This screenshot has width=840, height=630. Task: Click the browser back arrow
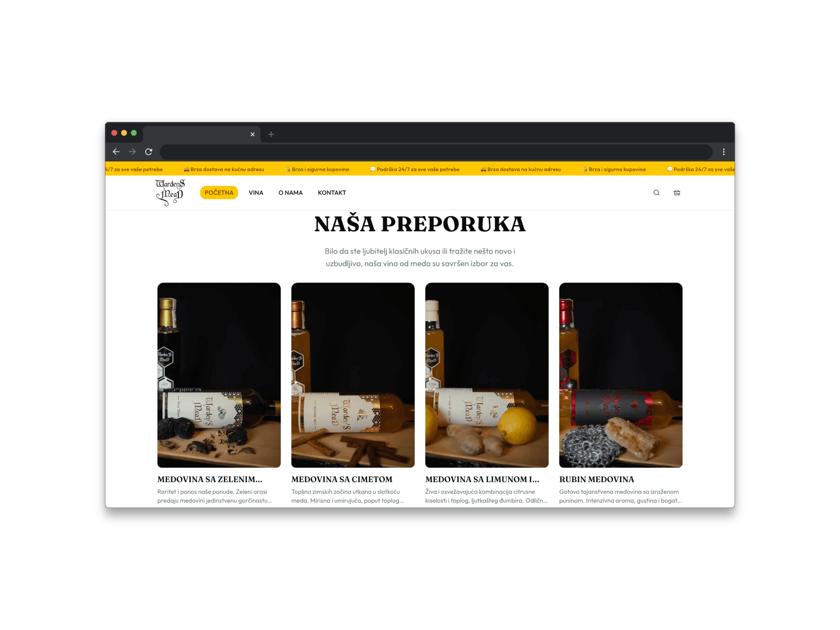pos(116,152)
